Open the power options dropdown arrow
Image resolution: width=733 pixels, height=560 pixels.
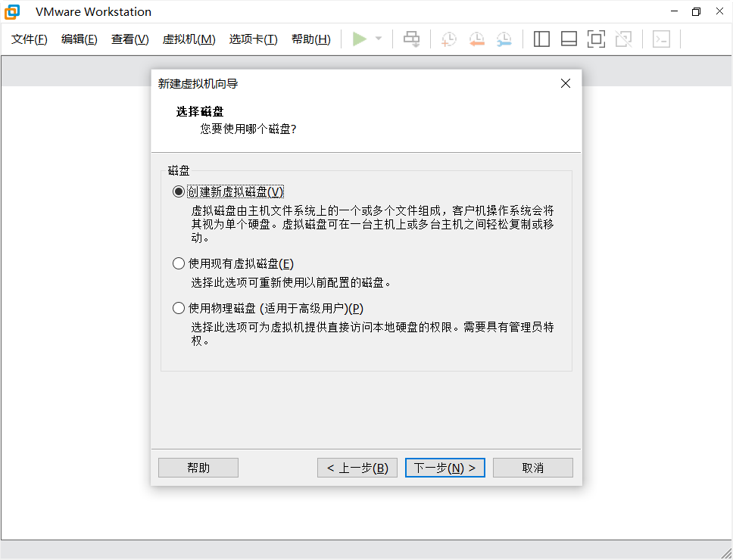[379, 39]
